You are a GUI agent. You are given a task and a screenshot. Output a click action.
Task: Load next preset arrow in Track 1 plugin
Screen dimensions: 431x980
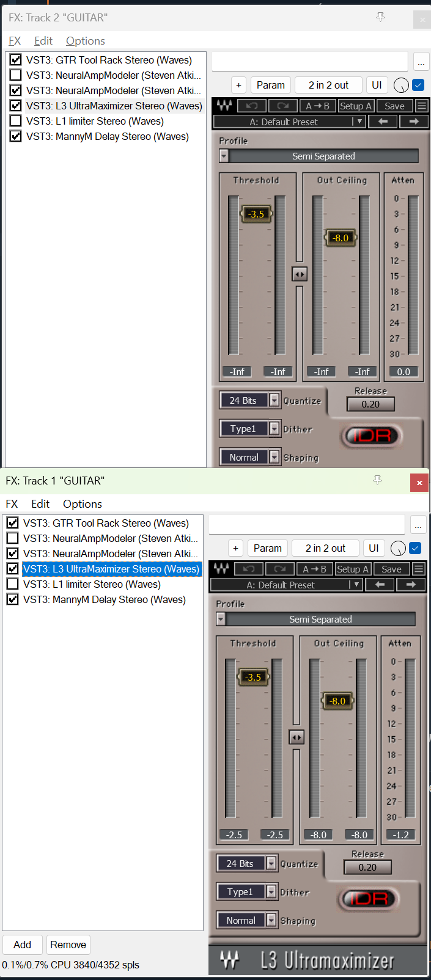pos(411,585)
